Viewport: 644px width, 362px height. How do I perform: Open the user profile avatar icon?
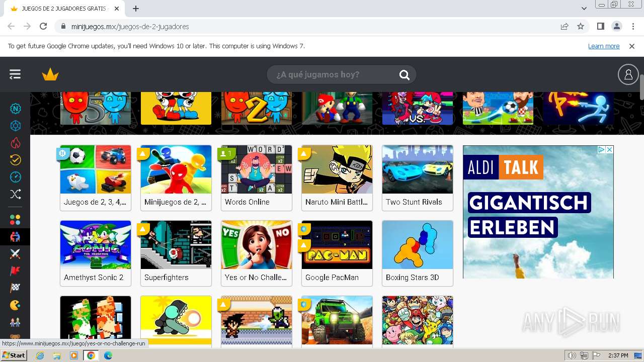pos(628,74)
